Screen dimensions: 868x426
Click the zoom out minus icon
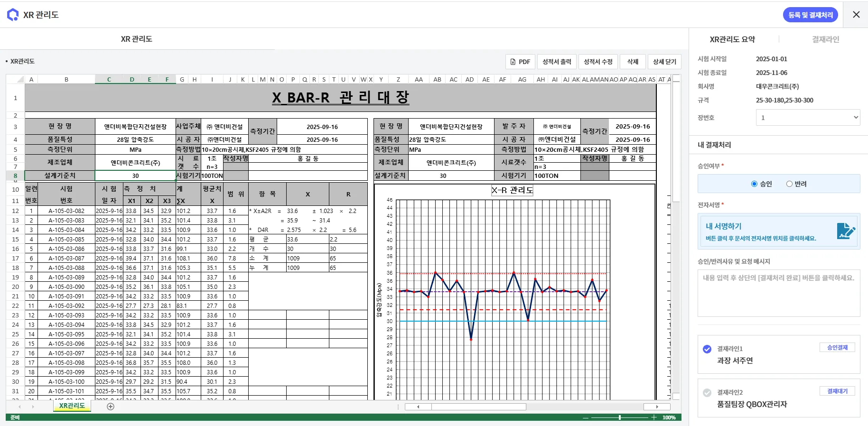586,417
